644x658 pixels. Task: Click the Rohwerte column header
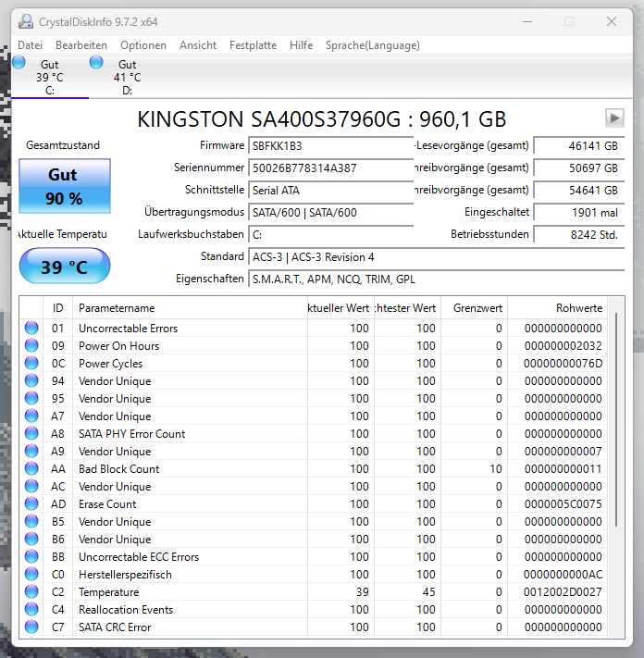pos(558,308)
